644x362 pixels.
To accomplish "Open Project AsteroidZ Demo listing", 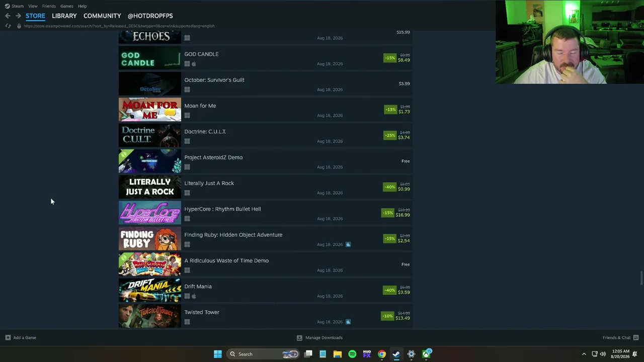I will pyautogui.click(x=266, y=161).
